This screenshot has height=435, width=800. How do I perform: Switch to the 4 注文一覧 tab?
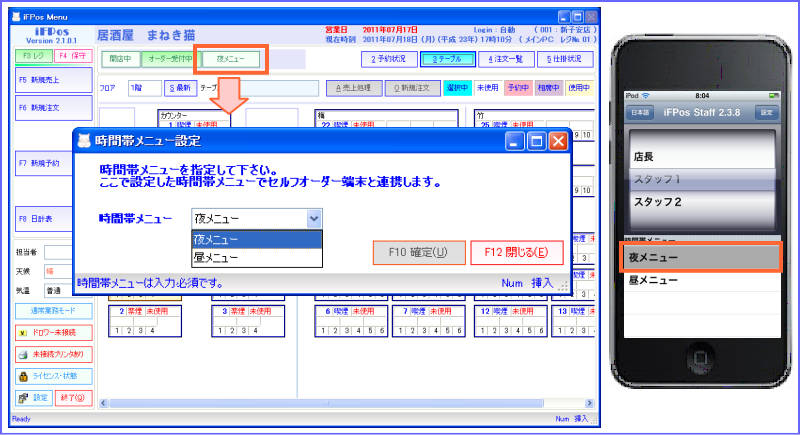click(x=504, y=60)
